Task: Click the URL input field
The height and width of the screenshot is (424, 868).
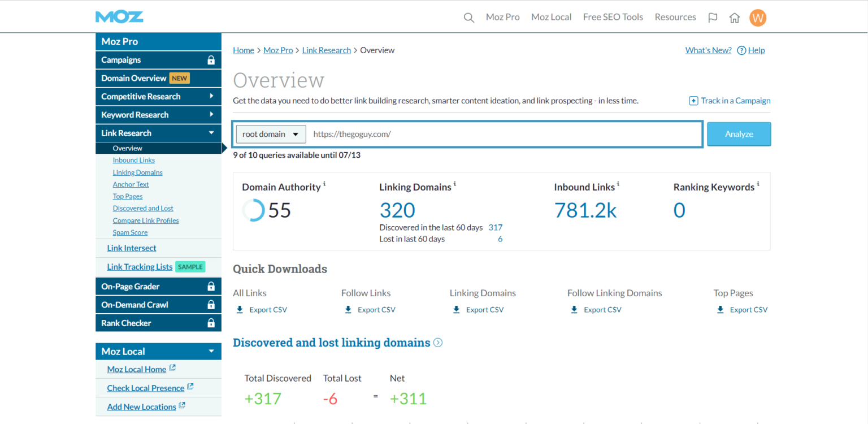Action: [503, 134]
